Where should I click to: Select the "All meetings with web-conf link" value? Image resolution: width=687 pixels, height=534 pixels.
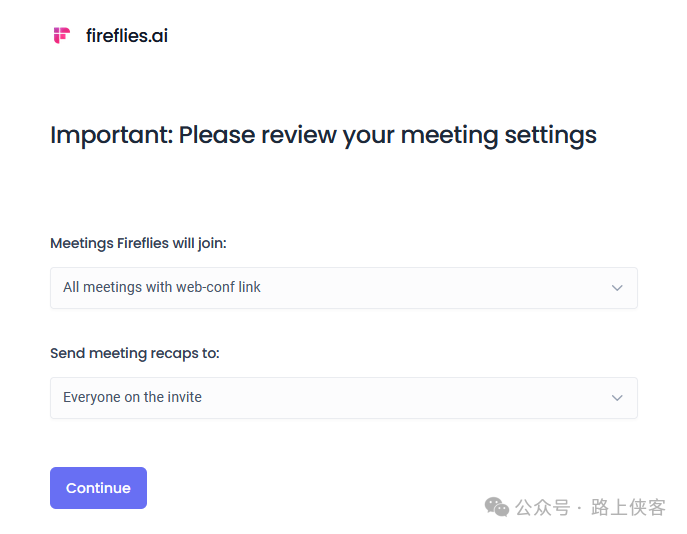point(162,288)
